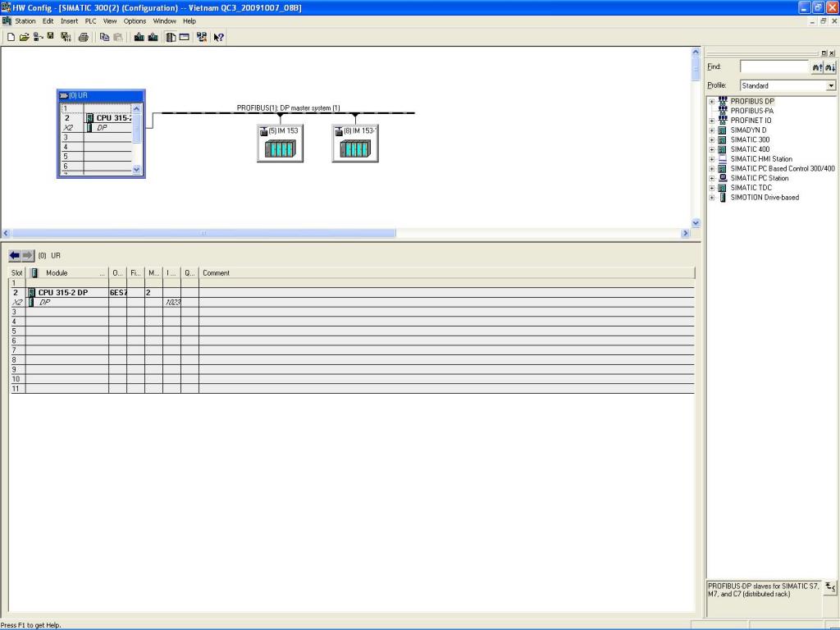
Task: Click the Comment column header
Action: (446, 272)
